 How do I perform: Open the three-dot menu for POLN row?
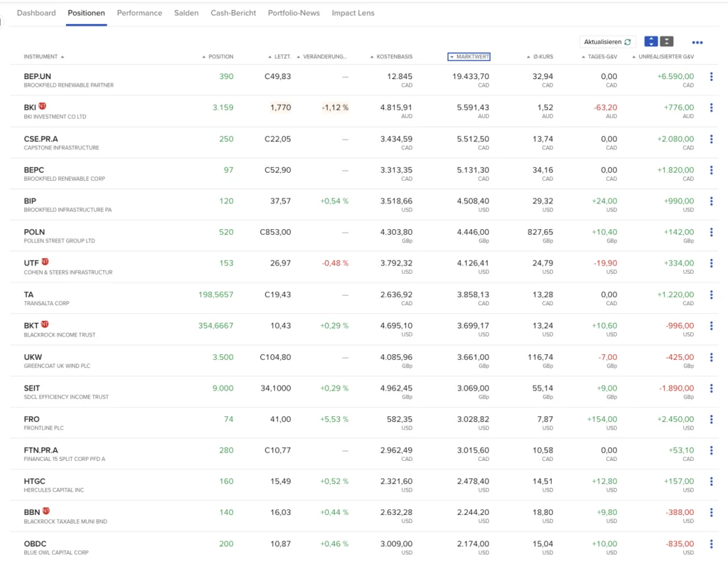click(711, 232)
